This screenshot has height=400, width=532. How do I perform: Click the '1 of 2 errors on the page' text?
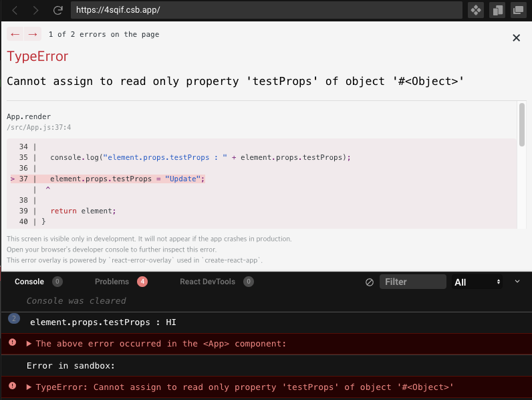click(x=104, y=34)
